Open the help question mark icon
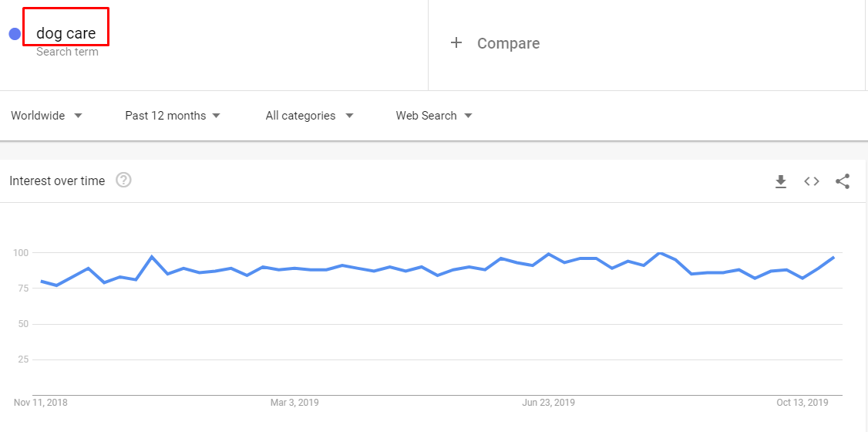 123,180
